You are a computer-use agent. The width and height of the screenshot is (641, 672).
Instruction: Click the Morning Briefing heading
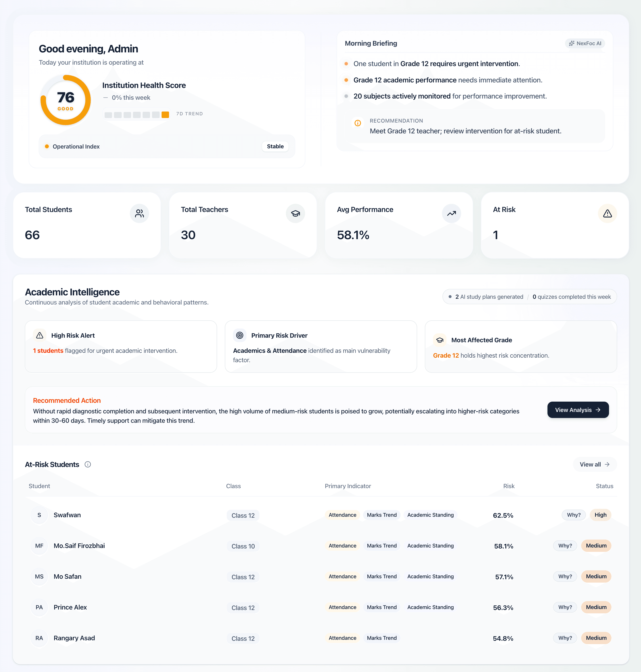(371, 43)
